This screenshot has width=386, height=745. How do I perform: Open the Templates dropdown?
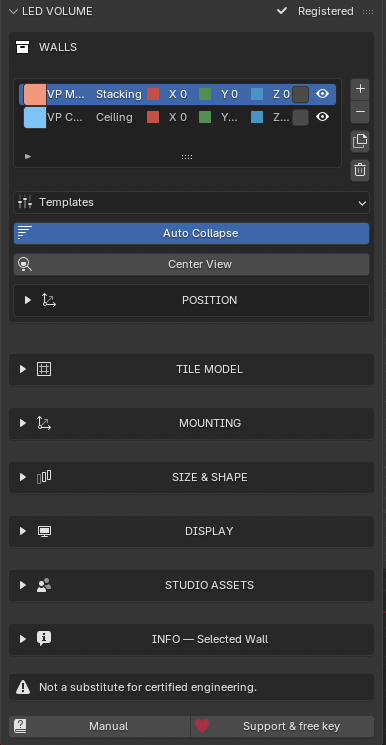(192, 202)
